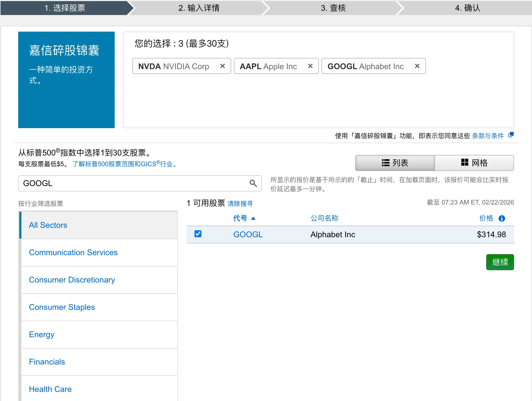Switch to step 3. 查核
532x401 pixels.
coord(334,8)
